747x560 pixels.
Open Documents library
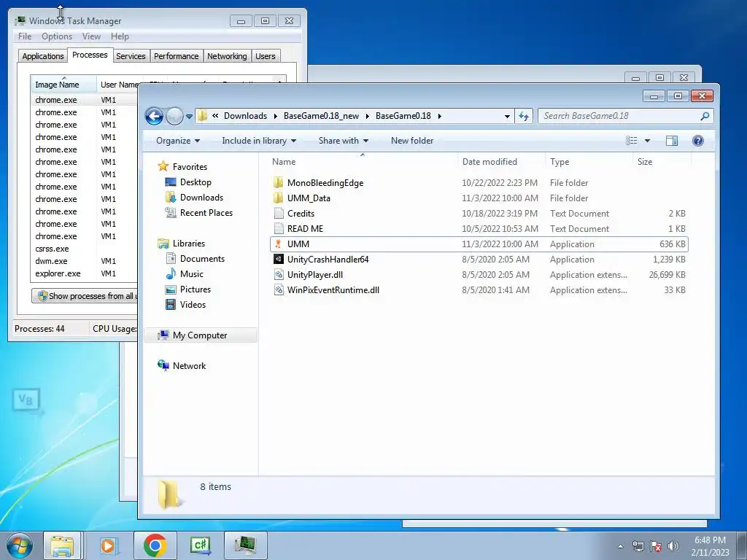click(202, 259)
